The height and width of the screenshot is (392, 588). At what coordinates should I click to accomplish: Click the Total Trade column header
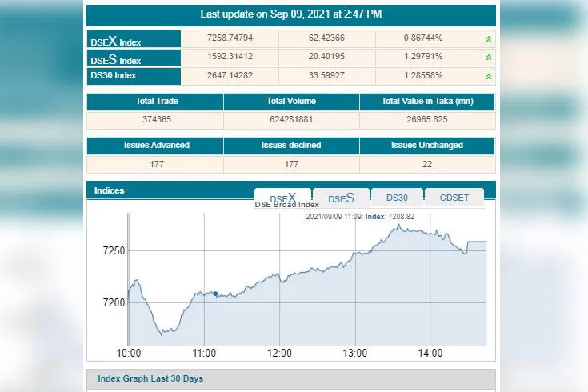157,102
